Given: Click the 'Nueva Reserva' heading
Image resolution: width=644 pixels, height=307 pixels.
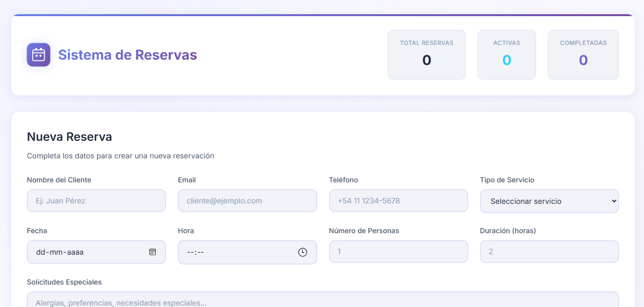Looking at the screenshot, I should coord(69,137).
